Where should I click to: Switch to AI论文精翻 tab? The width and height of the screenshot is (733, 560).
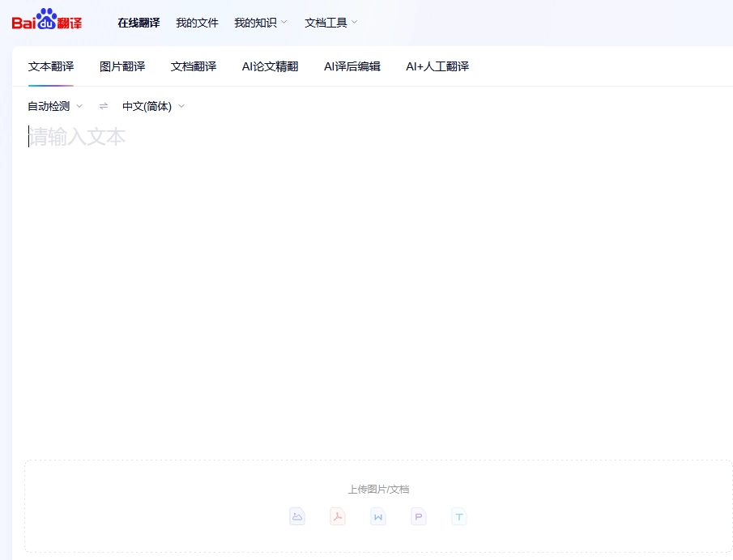[x=271, y=66]
